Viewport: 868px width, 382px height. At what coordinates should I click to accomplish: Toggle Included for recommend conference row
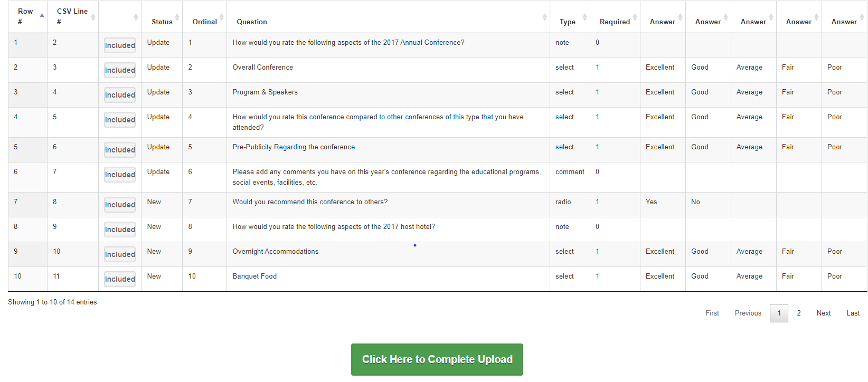120,205
